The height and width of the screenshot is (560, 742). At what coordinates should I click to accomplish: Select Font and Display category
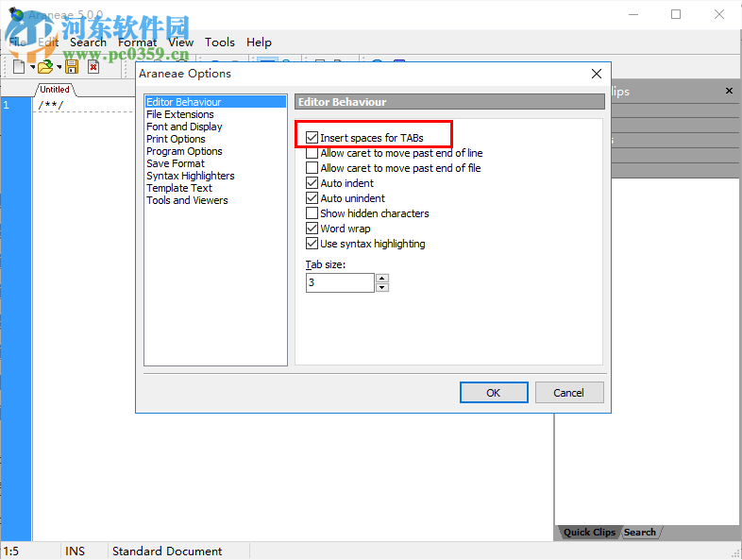tap(184, 127)
